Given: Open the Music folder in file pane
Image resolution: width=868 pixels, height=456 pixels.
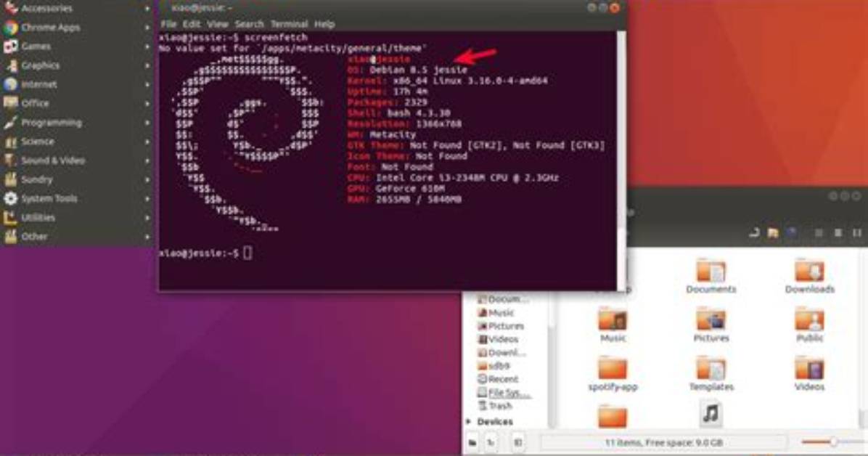Looking at the screenshot, I should pyautogui.click(x=613, y=325).
